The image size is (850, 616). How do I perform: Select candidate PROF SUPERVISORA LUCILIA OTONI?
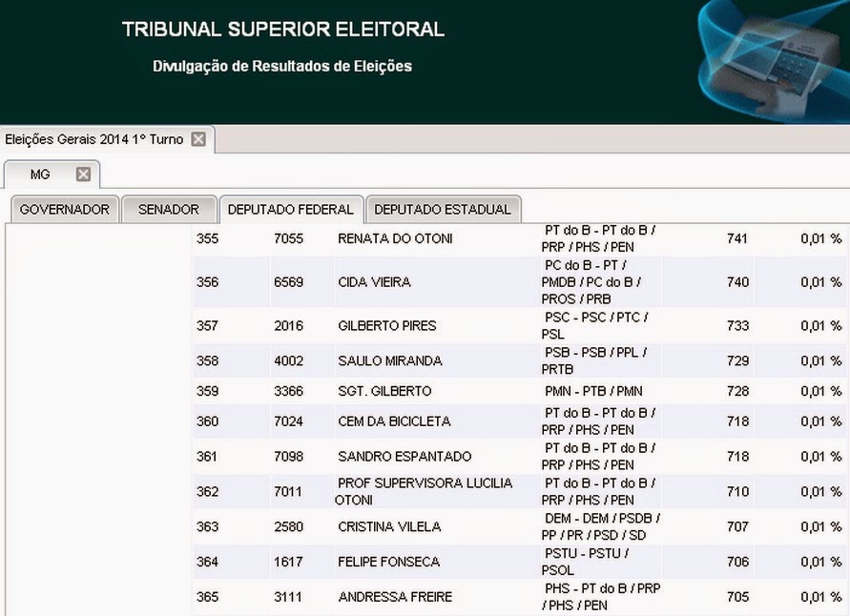(424, 491)
